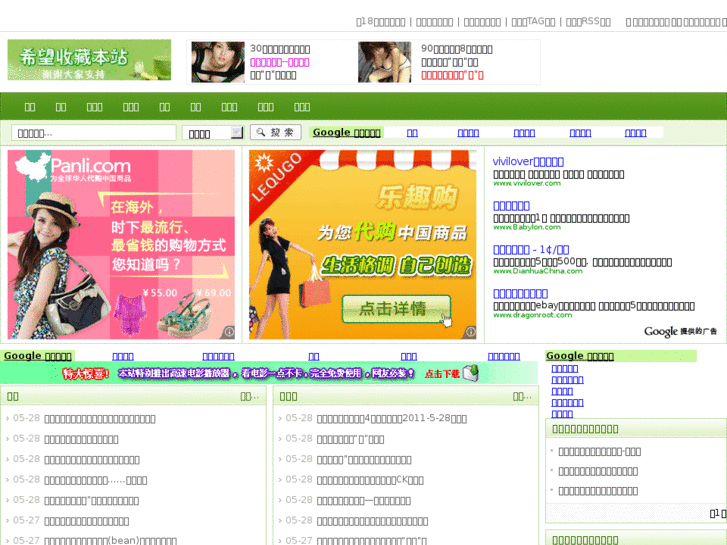Open the www.dragonroot.com URL link
The width and height of the screenshot is (727, 545).
(532, 315)
